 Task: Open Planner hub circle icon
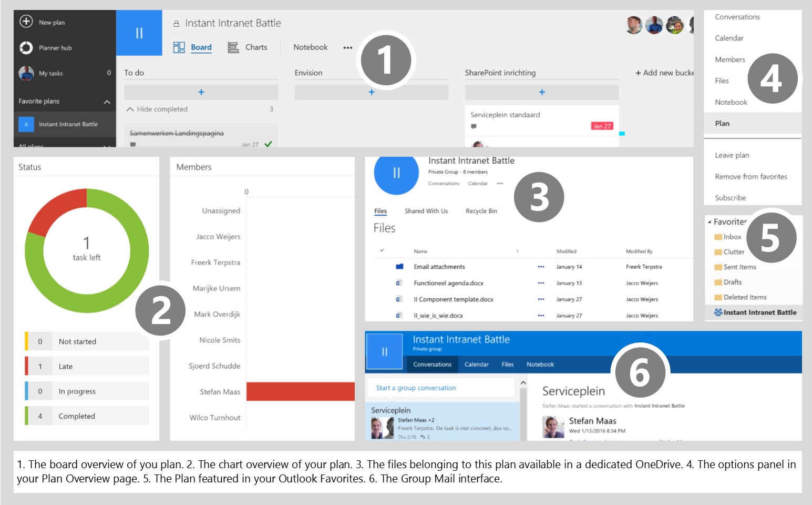(x=26, y=47)
